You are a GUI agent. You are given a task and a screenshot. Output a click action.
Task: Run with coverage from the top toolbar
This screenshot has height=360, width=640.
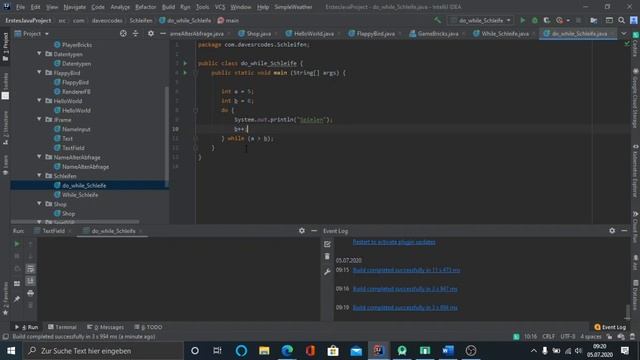(547, 20)
